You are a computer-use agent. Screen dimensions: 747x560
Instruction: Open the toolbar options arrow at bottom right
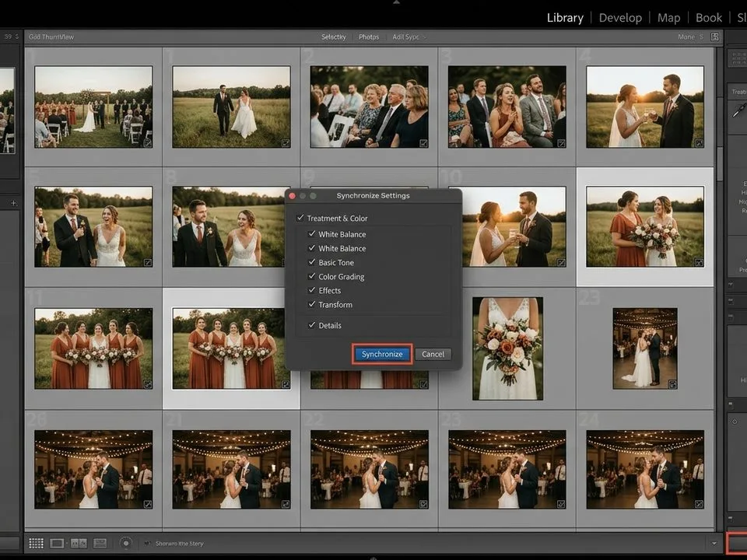[714, 544]
